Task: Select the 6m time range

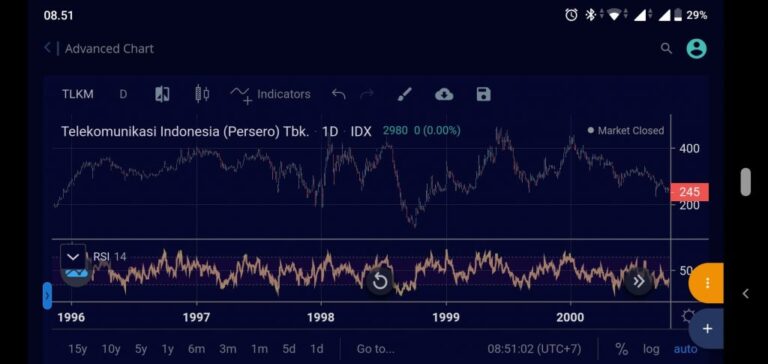Action: (196, 349)
